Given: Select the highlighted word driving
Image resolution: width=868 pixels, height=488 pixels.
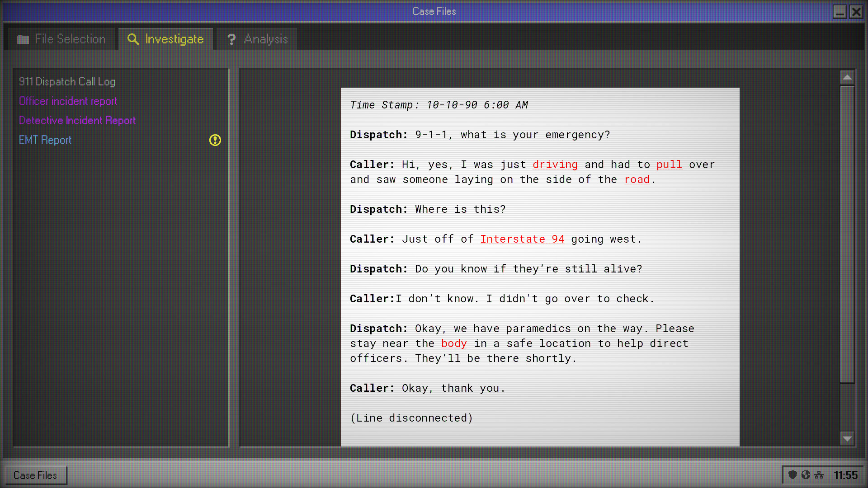Looking at the screenshot, I should [555, 164].
